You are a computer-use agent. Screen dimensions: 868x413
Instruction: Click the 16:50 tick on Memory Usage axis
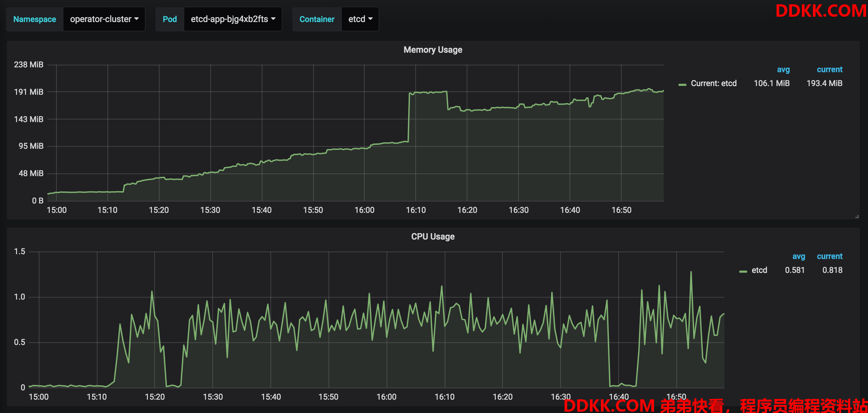tap(621, 211)
